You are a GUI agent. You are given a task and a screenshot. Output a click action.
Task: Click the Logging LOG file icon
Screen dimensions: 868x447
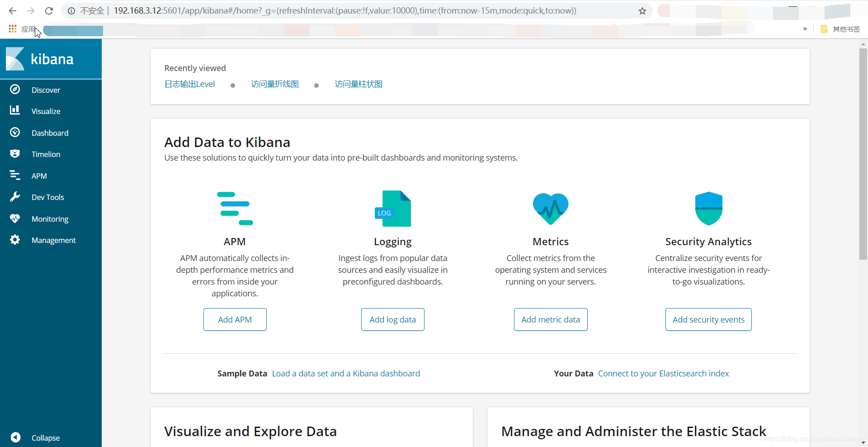click(x=393, y=209)
